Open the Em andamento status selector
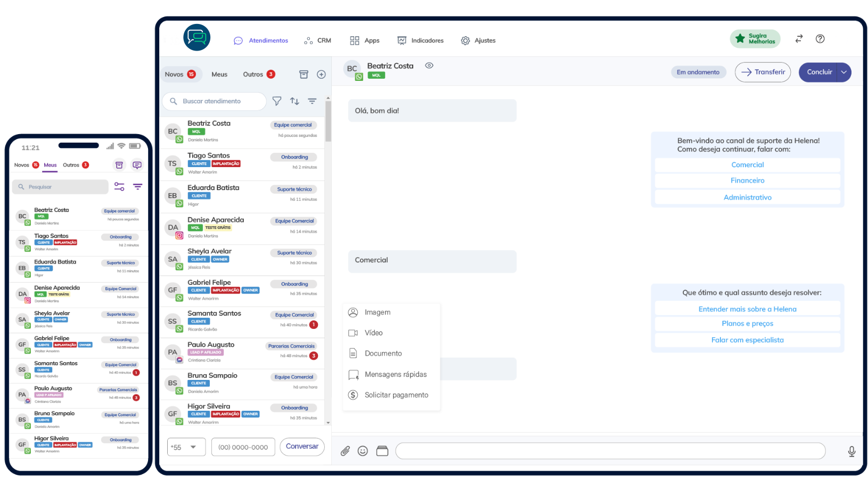 point(698,72)
